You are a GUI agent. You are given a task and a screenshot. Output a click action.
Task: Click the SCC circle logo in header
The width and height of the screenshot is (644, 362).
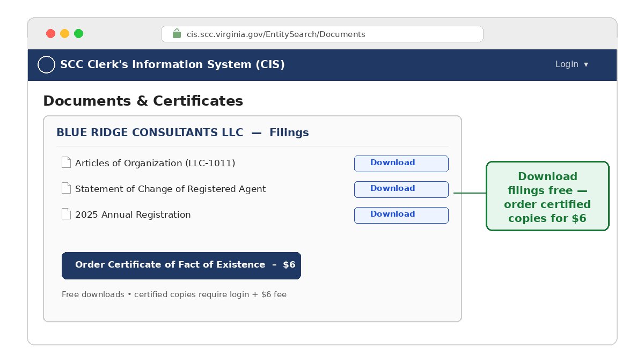coord(47,64)
